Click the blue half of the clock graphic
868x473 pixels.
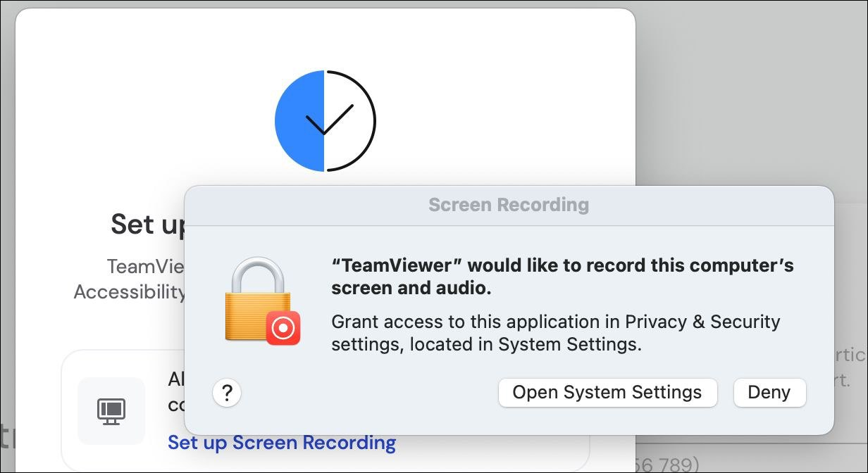click(299, 120)
